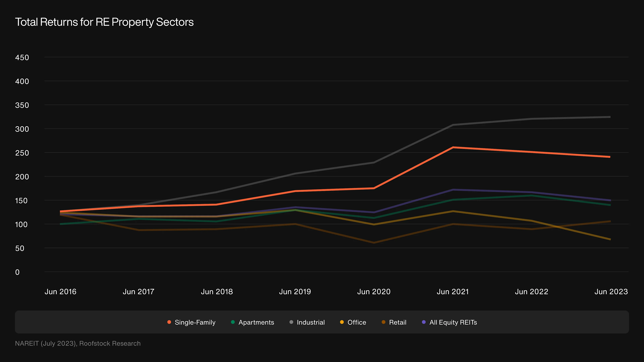Click the yellow Office legend dot

coord(342,322)
